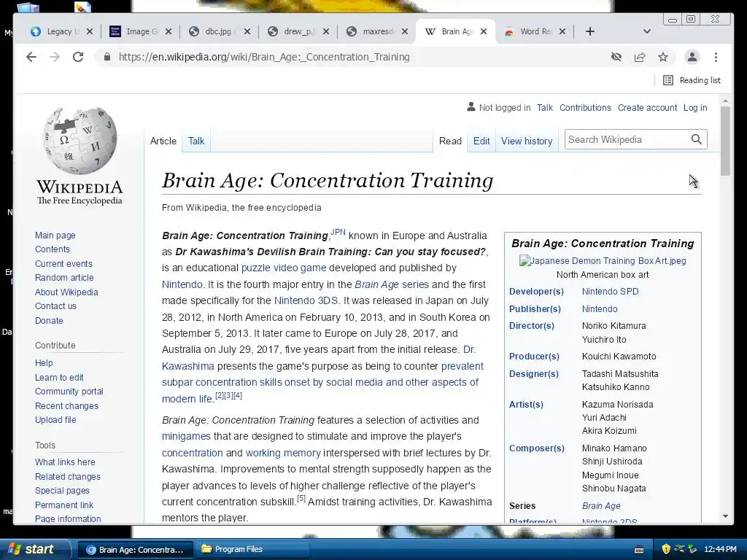This screenshot has height=560, width=747.
Task: Open Recent changes sidebar link
Action: click(66, 405)
